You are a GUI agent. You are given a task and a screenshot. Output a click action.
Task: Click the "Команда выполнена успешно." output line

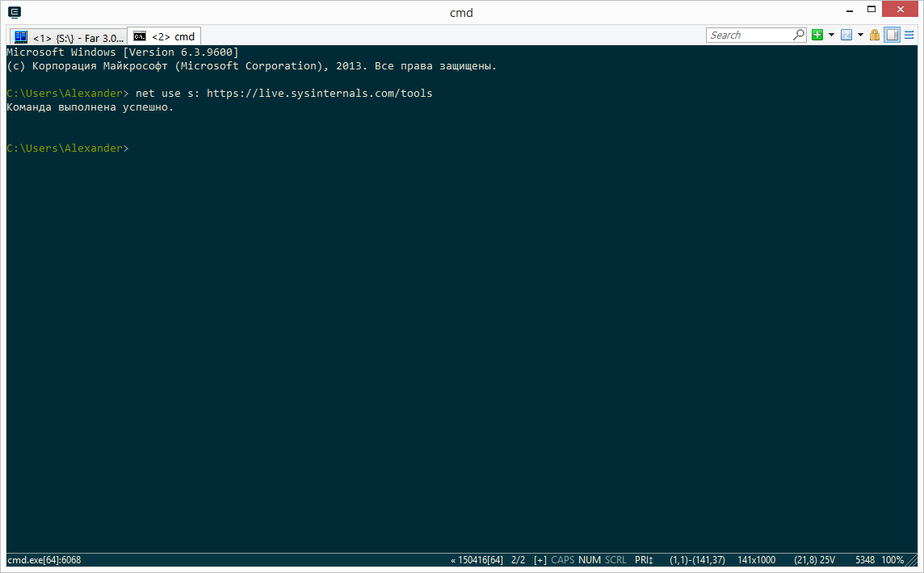click(x=90, y=107)
